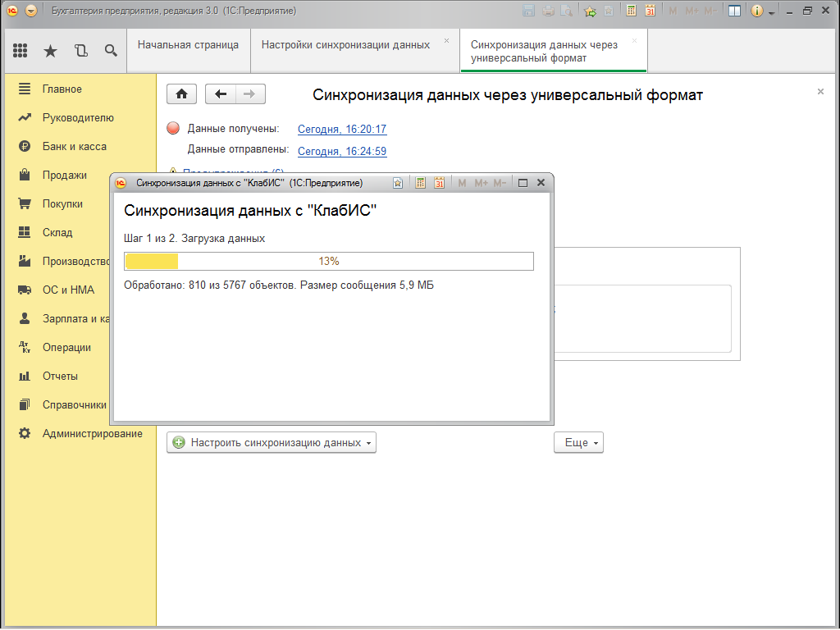The width and height of the screenshot is (840, 630).
Task: Open the Покупки section
Action: coord(62,203)
